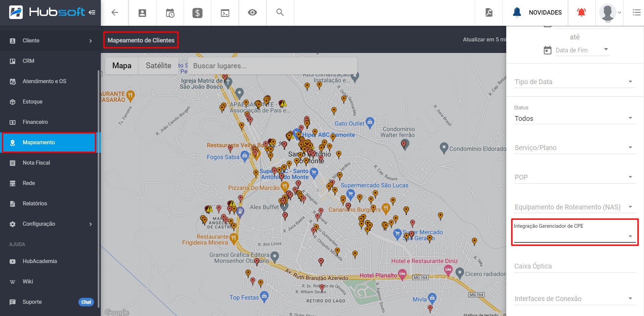Expand the Cliente sidebar submenu

[x=50, y=40]
